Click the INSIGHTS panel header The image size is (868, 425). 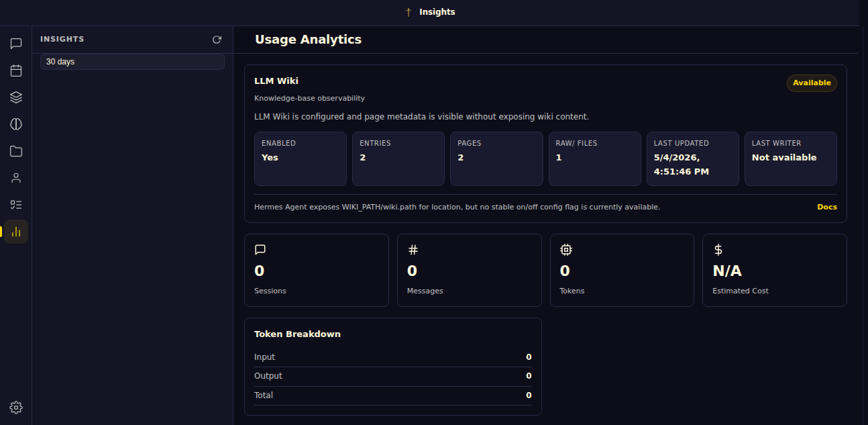click(x=62, y=40)
